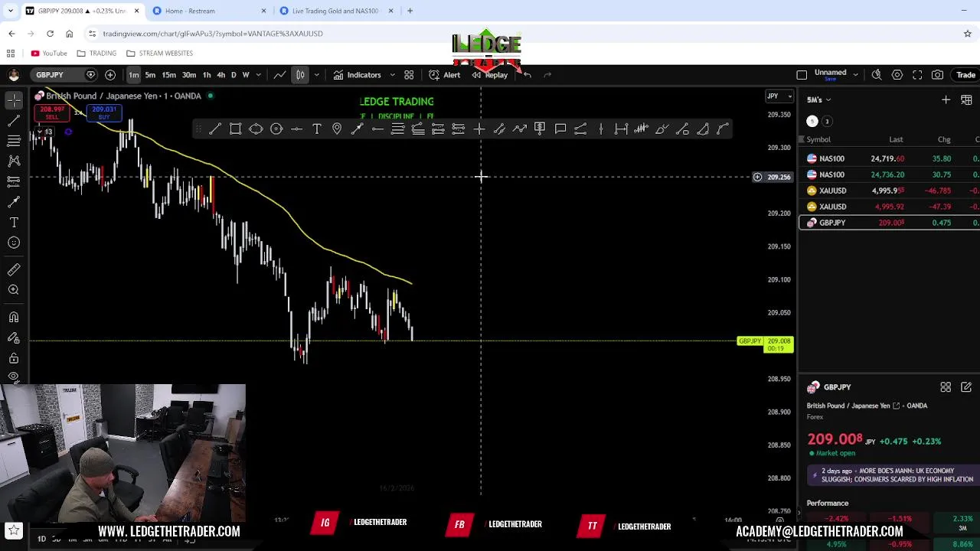Select the Text tool in left sidebar

[x=14, y=222]
